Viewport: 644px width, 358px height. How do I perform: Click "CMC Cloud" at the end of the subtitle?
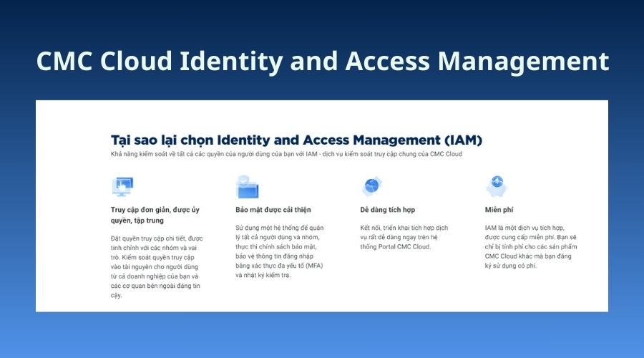coord(445,154)
